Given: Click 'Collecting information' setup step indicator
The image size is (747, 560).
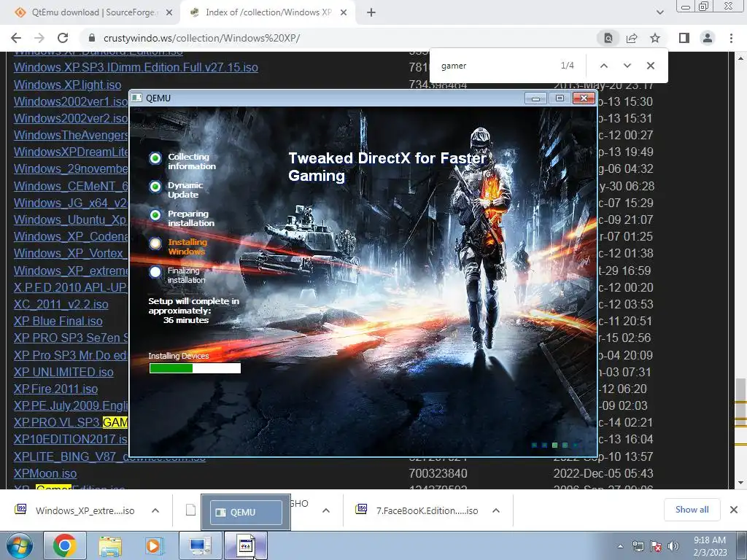Looking at the screenshot, I should (155, 158).
